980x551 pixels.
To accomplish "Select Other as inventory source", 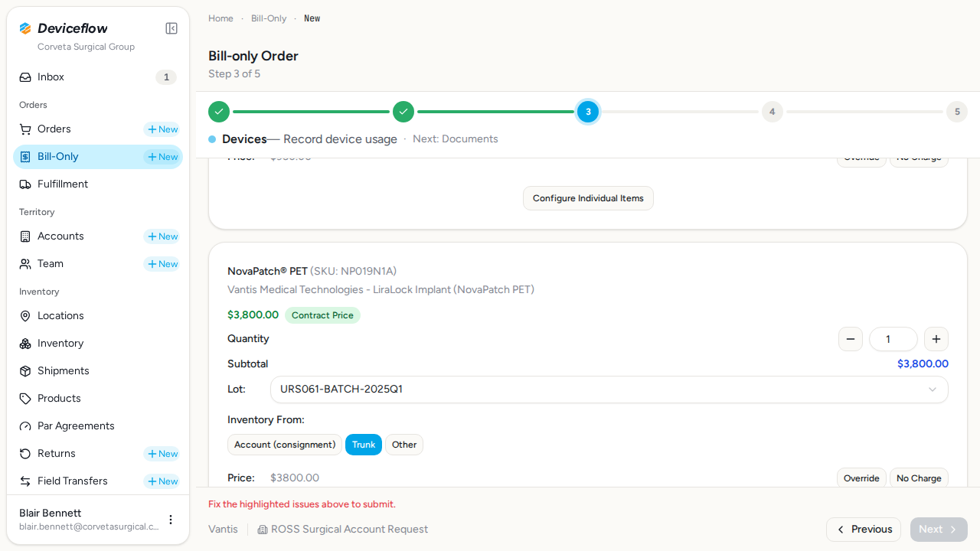I will [404, 445].
